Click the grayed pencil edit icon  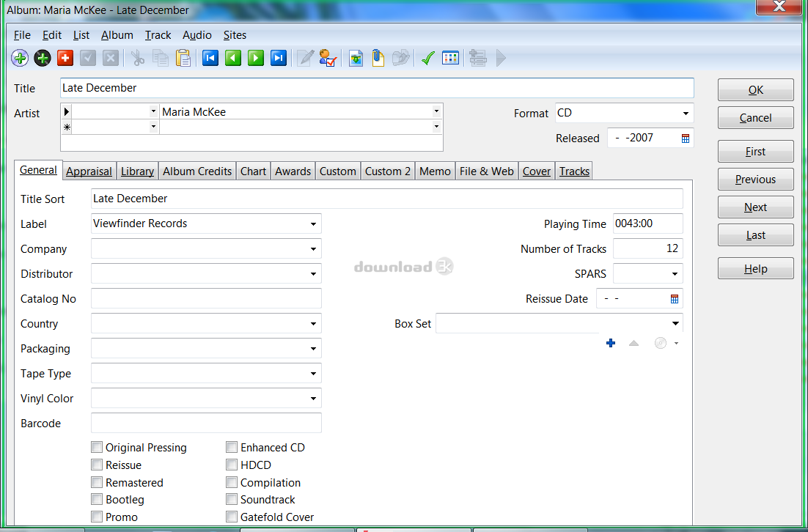[x=305, y=58]
